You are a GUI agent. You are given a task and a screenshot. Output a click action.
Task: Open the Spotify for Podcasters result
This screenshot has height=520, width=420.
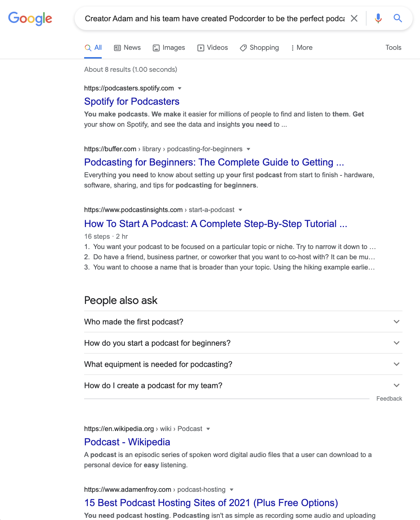click(x=132, y=101)
